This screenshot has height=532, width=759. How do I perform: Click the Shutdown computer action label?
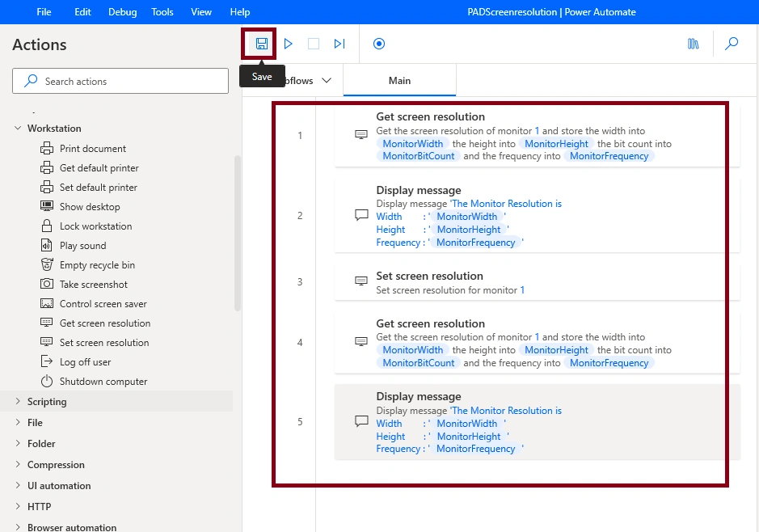tap(103, 382)
